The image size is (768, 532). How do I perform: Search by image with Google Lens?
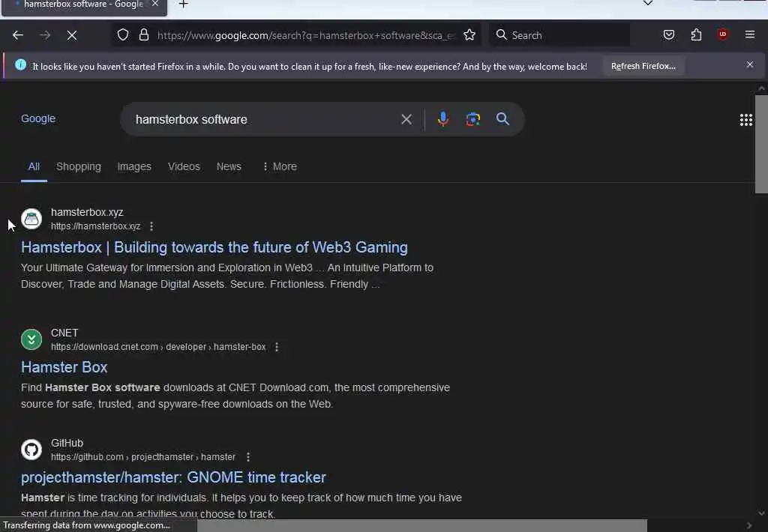coord(472,119)
